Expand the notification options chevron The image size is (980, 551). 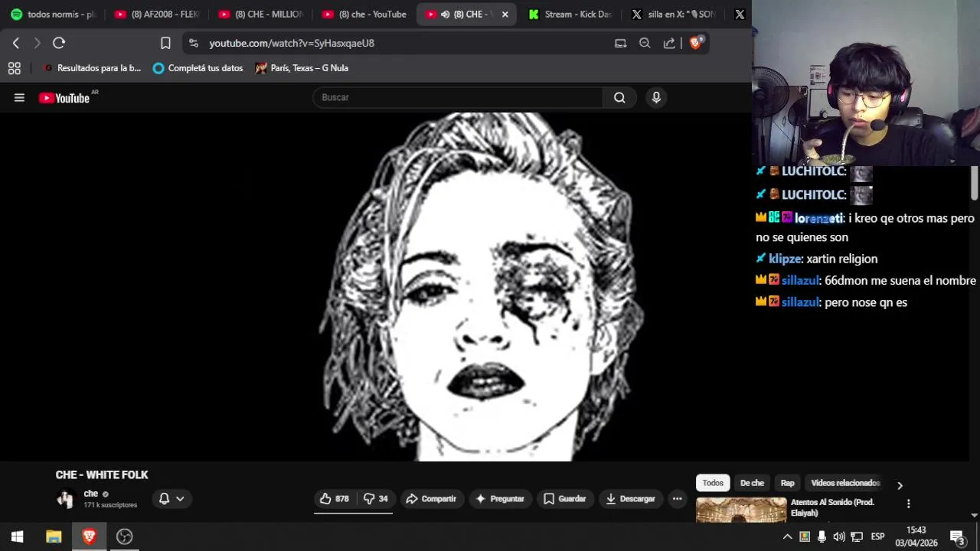180,499
